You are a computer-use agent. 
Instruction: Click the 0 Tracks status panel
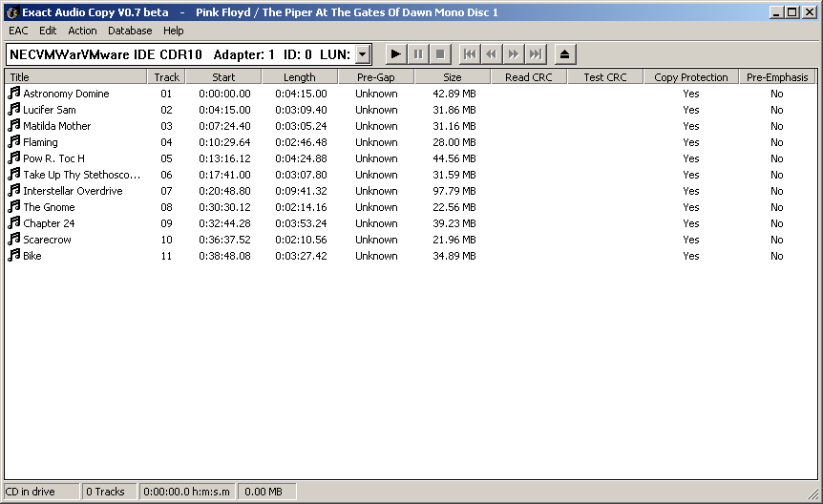(109, 492)
